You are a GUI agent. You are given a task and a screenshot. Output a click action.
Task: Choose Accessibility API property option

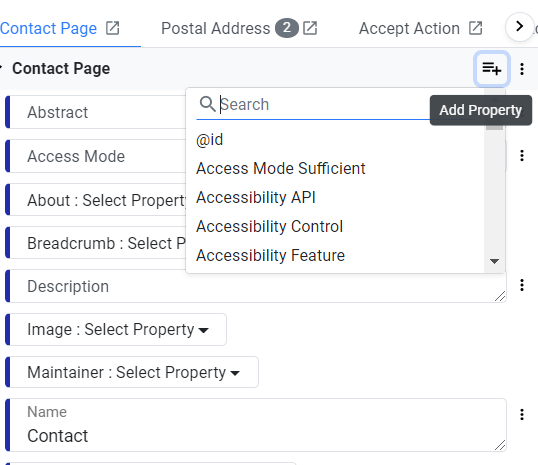coord(256,197)
